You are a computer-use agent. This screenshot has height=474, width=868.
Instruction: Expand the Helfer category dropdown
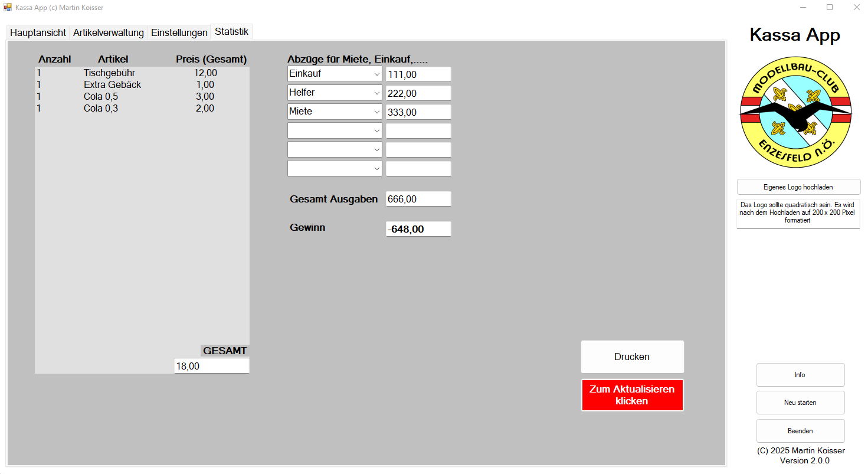pos(377,93)
